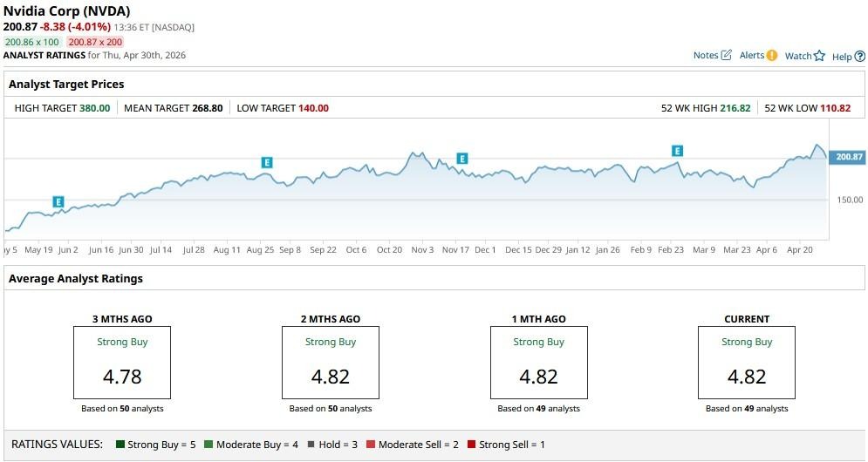Open the Help question mark icon
This screenshot has height=462, width=868.
tap(859, 57)
